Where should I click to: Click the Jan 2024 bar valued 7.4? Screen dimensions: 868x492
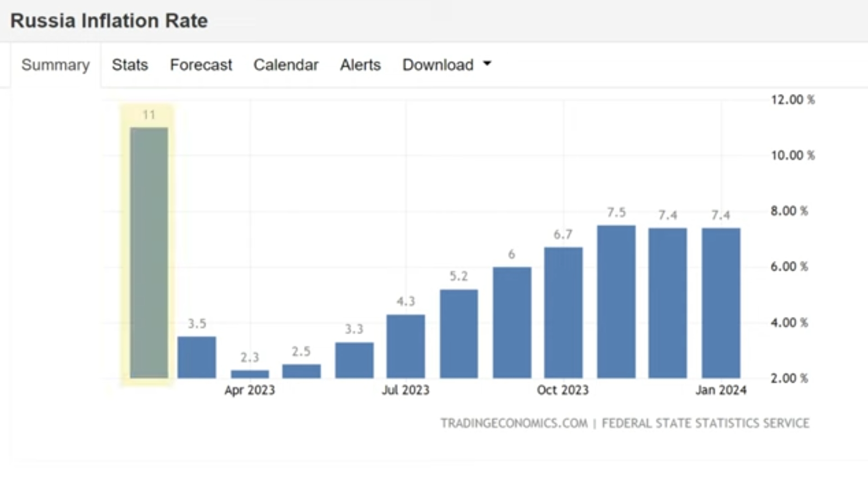721,303
